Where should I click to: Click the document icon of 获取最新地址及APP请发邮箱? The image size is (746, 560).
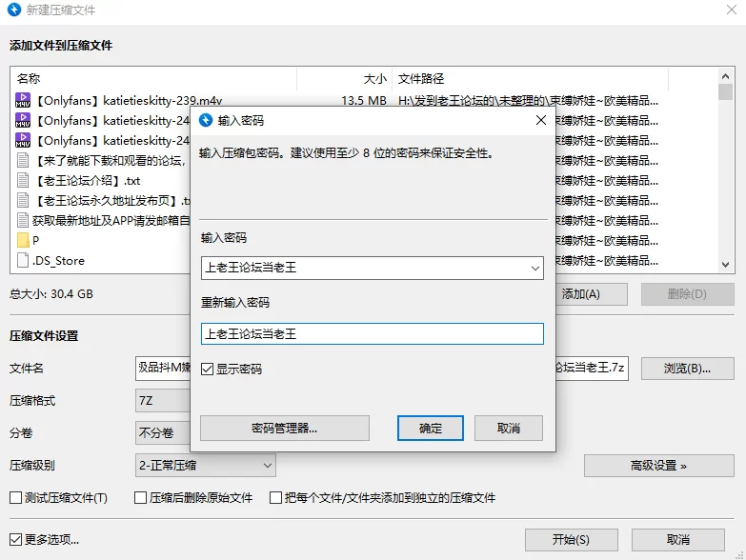22,221
